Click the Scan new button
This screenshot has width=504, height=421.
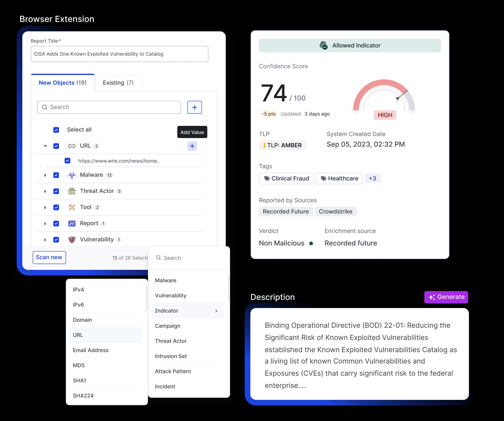coord(49,257)
